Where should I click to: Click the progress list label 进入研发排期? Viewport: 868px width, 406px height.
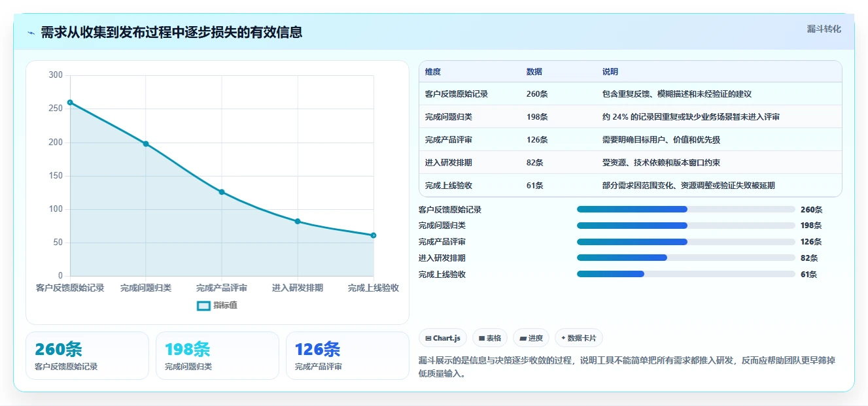(442, 258)
